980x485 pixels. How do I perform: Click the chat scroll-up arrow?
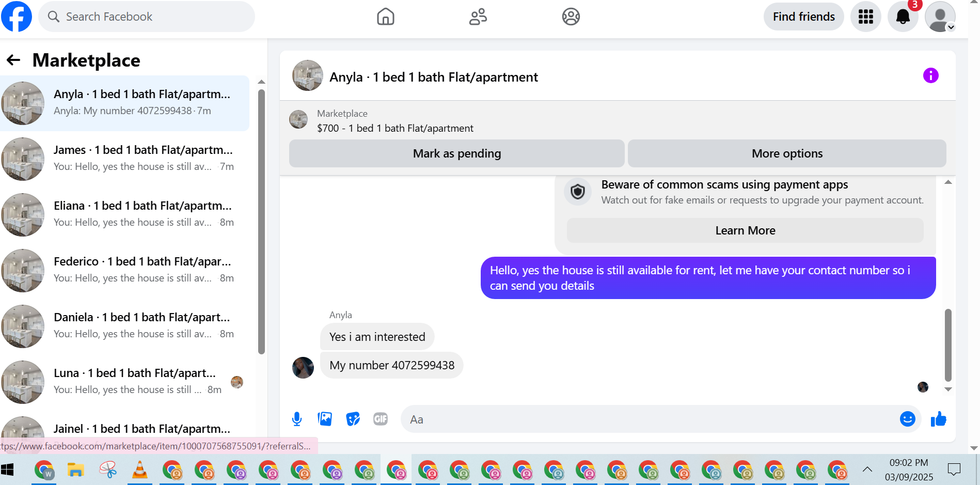pyautogui.click(x=948, y=182)
